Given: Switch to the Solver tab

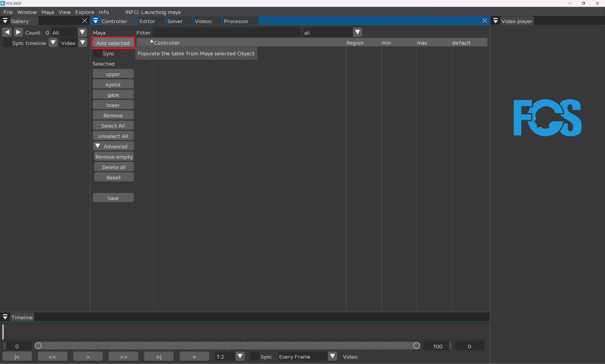Looking at the screenshot, I should pyautogui.click(x=175, y=21).
